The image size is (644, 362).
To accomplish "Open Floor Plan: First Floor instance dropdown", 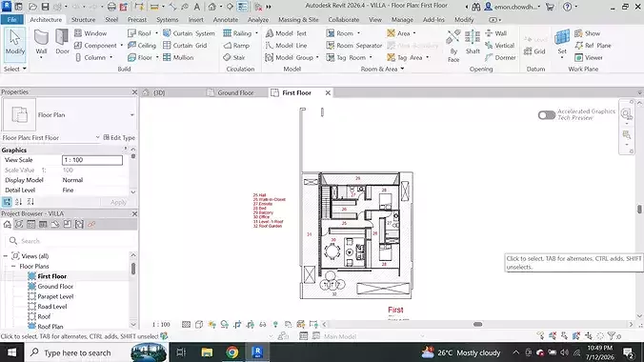I will point(97,137).
